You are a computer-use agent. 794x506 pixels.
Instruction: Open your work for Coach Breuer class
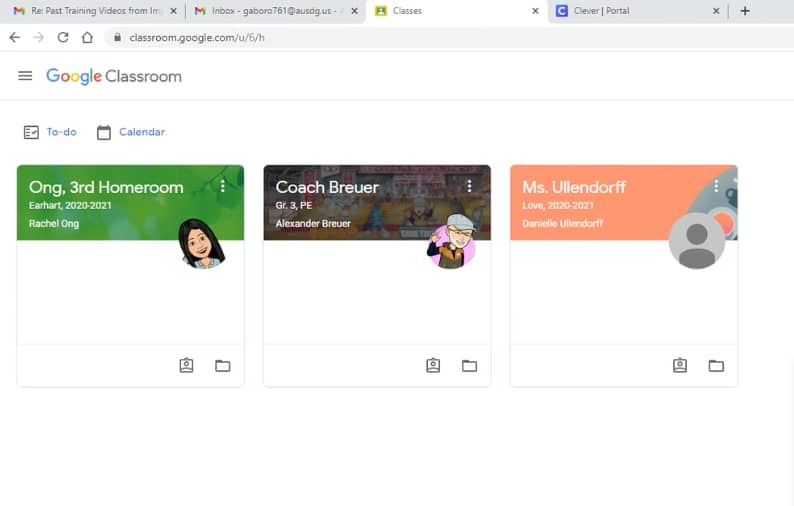pyautogui.click(x=433, y=365)
